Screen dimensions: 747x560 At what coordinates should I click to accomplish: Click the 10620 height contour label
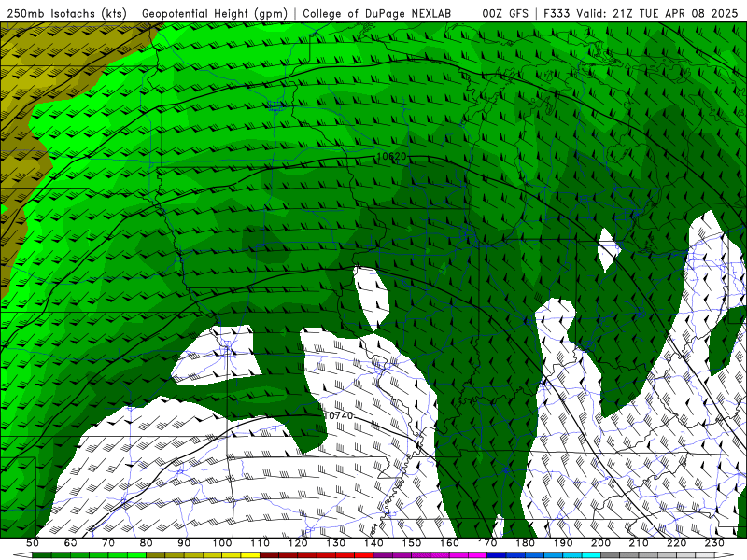(x=391, y=156)
